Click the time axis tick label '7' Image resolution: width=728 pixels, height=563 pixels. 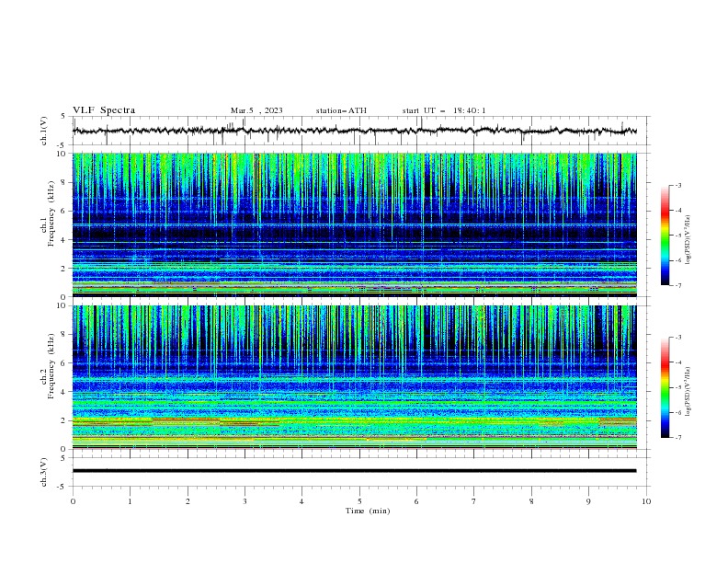(x=474, y=501)
